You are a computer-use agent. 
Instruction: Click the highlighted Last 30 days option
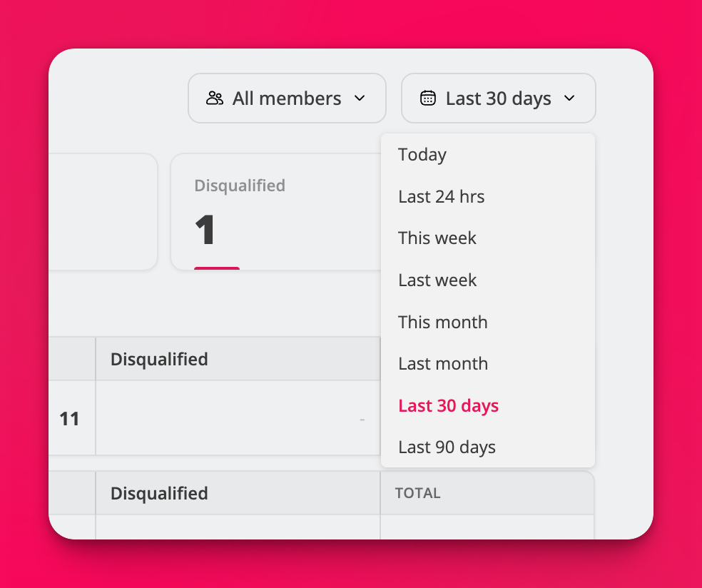coord(449,406)
